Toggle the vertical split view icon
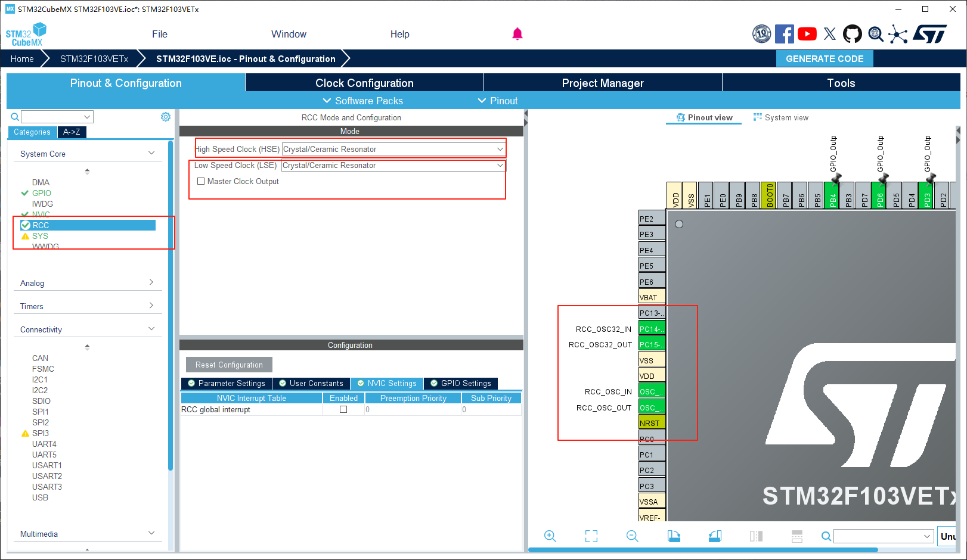The height and width of the screenshot is (560, 967). (756, 536)
